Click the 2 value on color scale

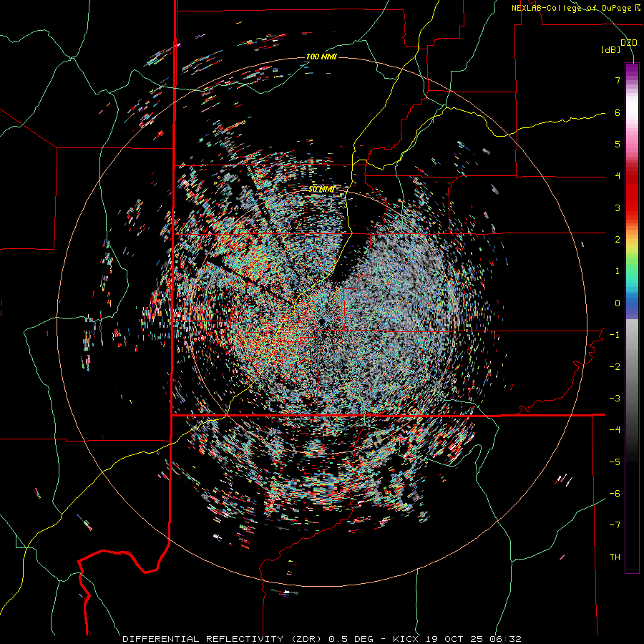tap(618, 240)
